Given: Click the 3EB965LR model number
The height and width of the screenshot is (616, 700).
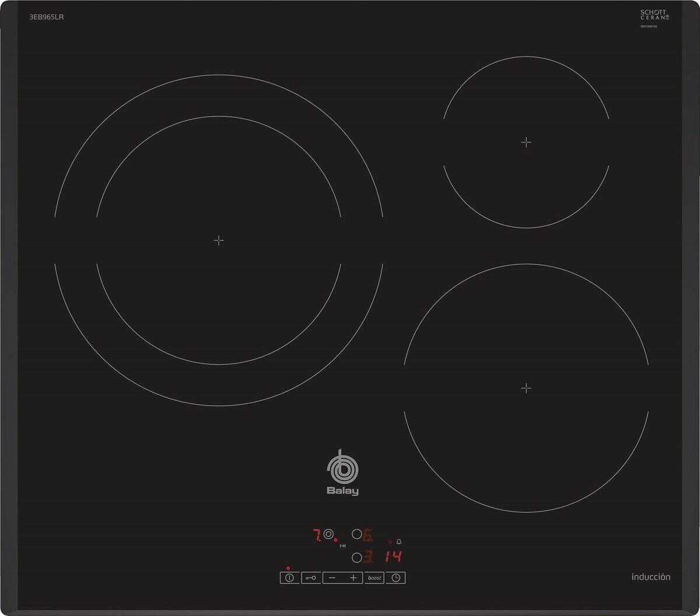Looking at the screenshot, I should coord(47,17).
